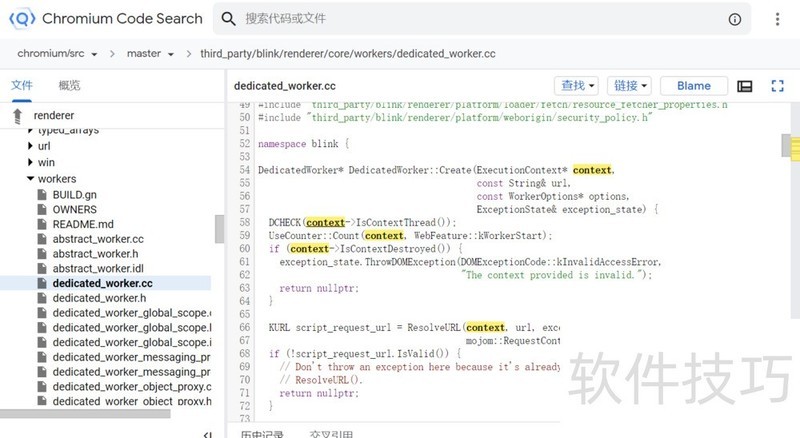The height and width of the screenshot is (438, 800).
Task: Toggle the side panel layout icon
Action: [744, 86]
